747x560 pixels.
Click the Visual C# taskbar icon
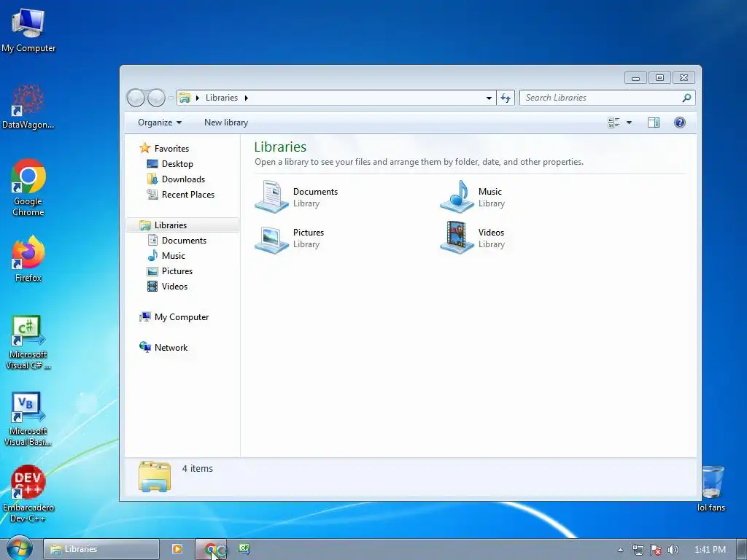[x=244, y=548]
